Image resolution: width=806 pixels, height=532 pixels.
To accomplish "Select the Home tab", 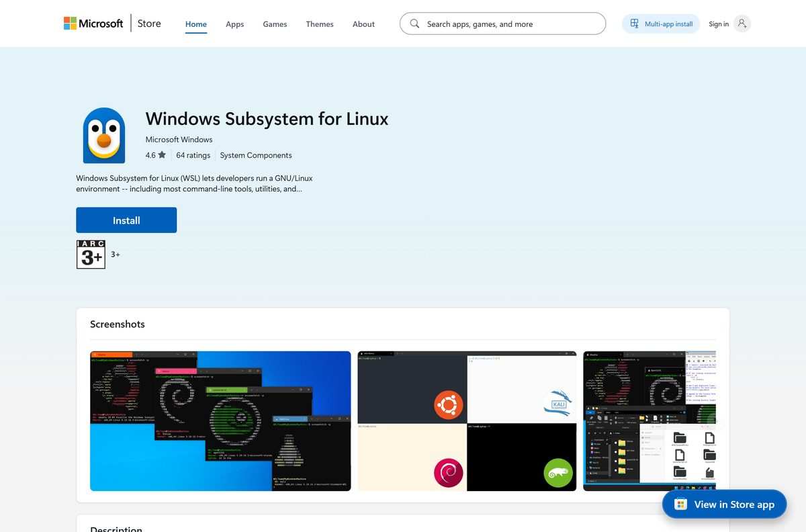I will tap(196, 24).
